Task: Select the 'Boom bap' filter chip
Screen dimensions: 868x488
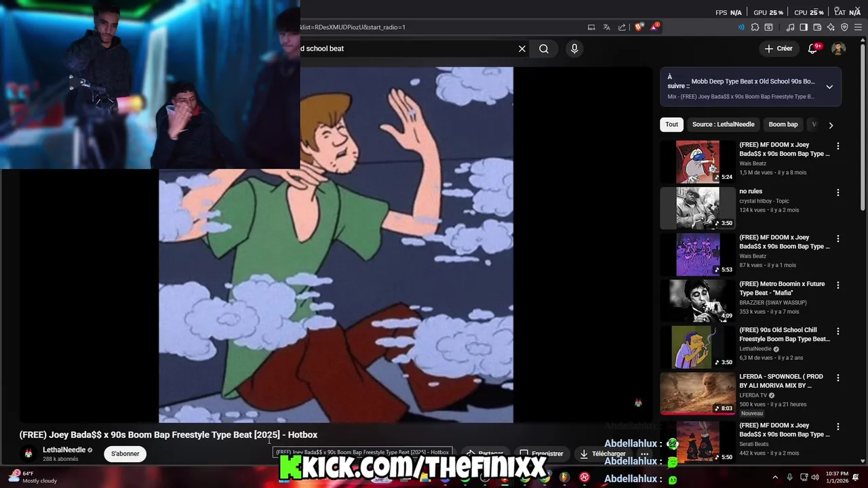Action: click(x=783, y=125)
